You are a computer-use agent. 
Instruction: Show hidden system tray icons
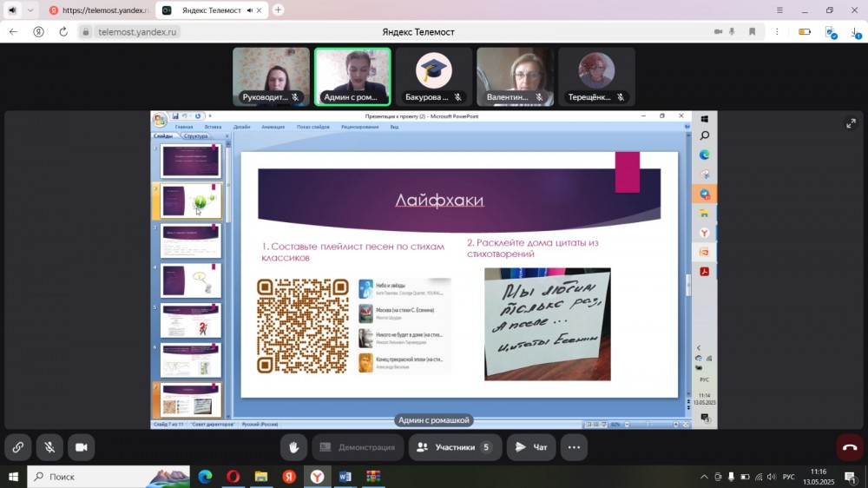pos(704,477)
